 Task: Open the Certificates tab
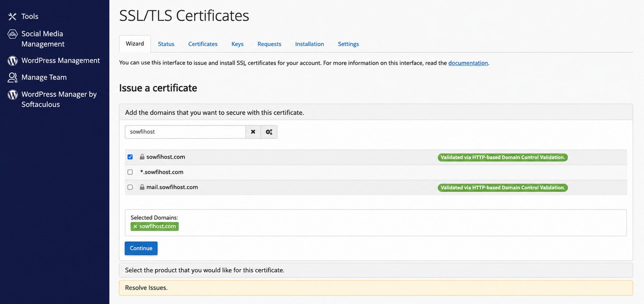click(x=203, y=44)
